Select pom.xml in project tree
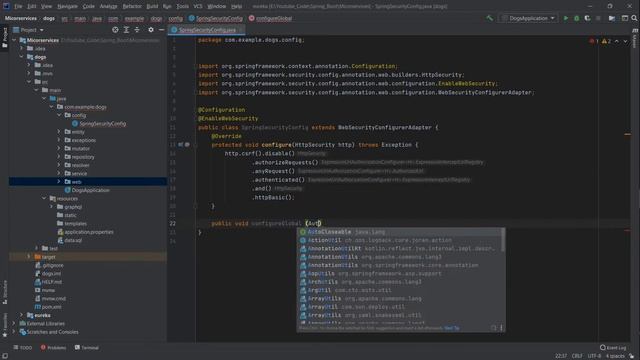Image resolution: width=640 pixels, height=360 pixels. pos(48,307)
